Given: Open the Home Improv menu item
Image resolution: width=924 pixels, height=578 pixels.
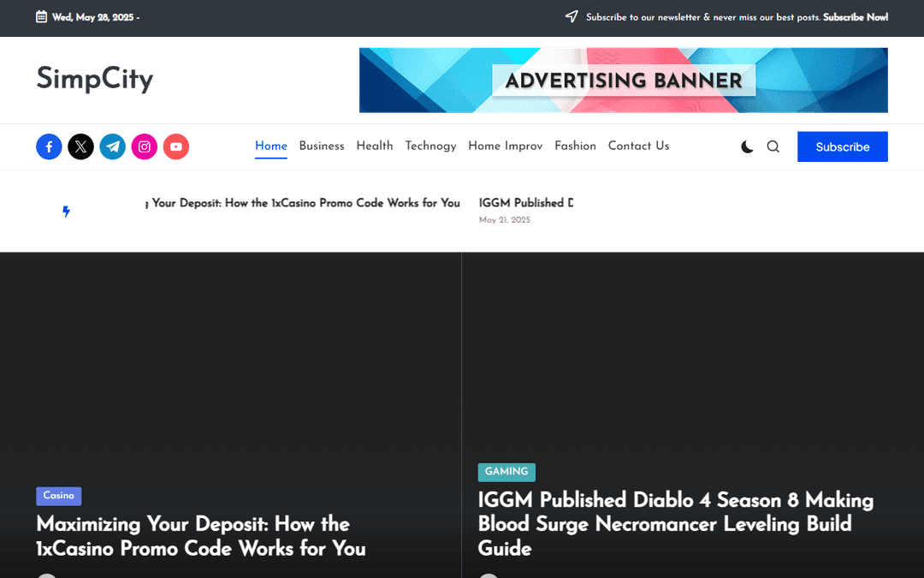Looking at the screenshot, I should tap(506, 146).
